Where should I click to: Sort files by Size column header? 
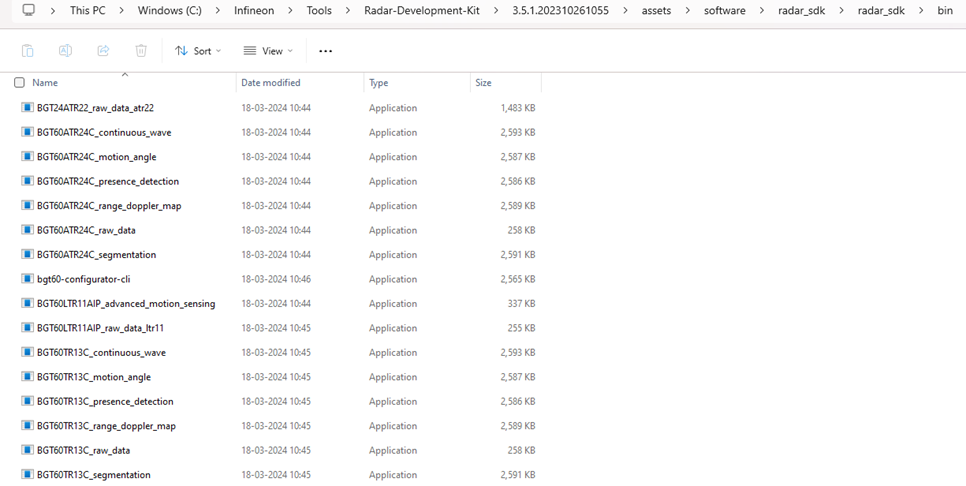tap(483, 83)
